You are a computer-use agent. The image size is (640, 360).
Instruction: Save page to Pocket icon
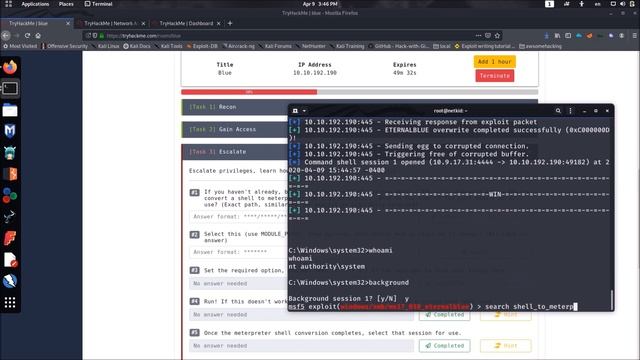point(488,36)
